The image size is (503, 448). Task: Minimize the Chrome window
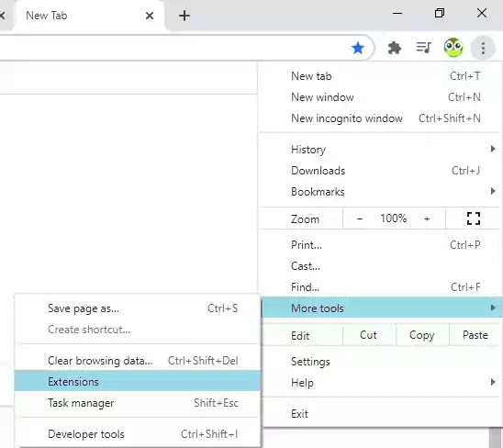[x=397, y=13]
